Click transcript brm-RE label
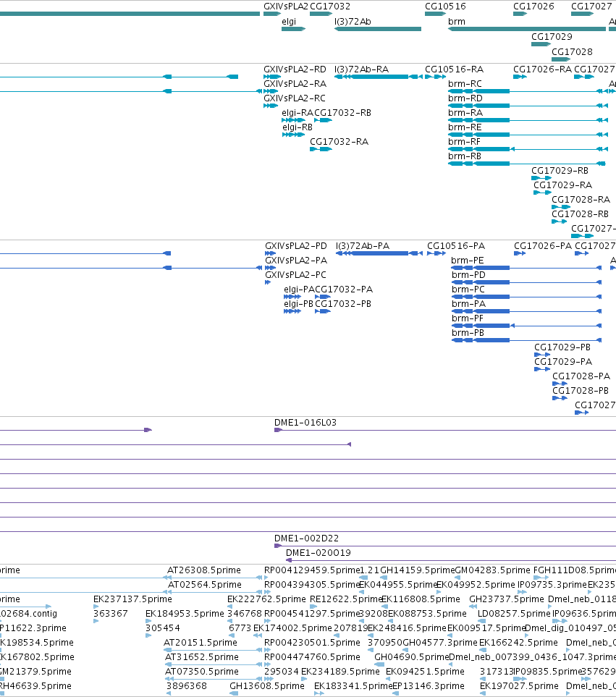This screenshot has height=697, width=616. point(465,127)
